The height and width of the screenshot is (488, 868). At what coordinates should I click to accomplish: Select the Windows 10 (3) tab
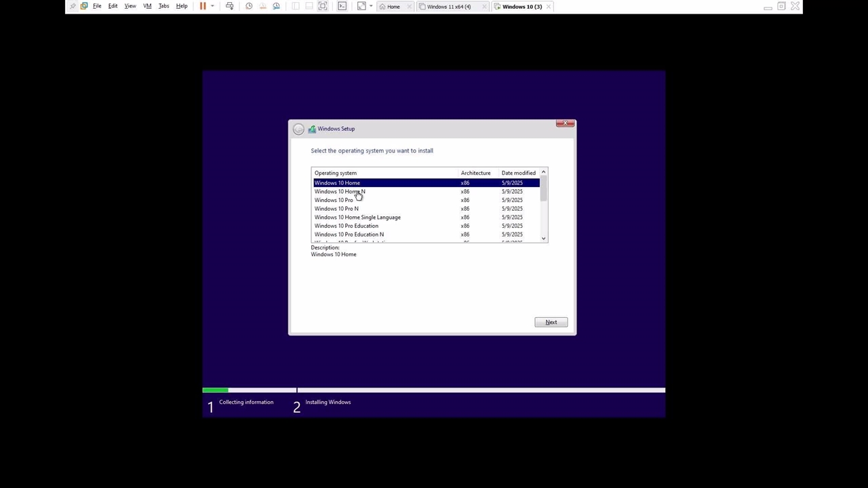coord(521,6)
